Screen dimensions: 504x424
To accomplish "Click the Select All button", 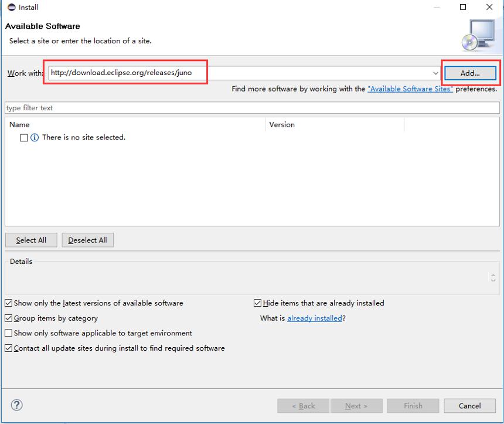I will tap(31, 240).
